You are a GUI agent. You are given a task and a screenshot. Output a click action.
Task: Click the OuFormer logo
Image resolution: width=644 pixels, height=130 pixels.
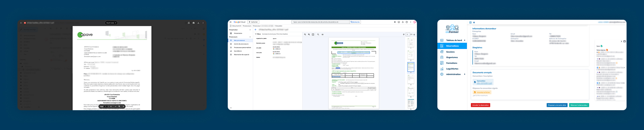(452, 29)
